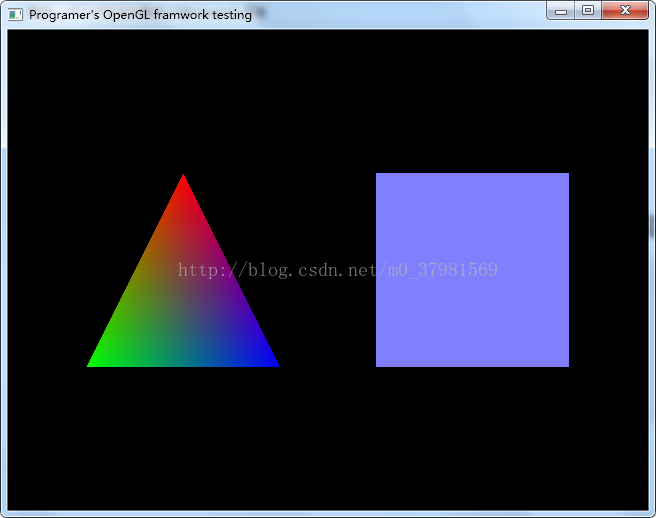
Task: Minimize the OpenGL framework testing window
Action: click(x=561, y=10)
